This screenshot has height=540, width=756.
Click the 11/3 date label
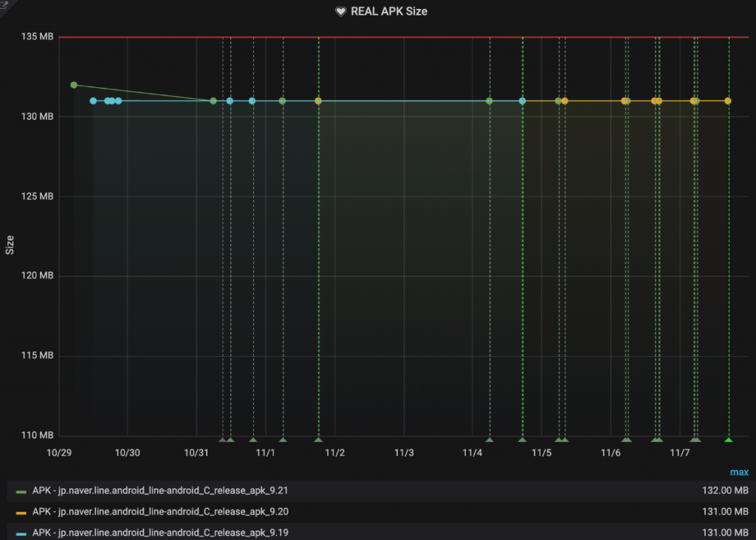tap(404, 453)
